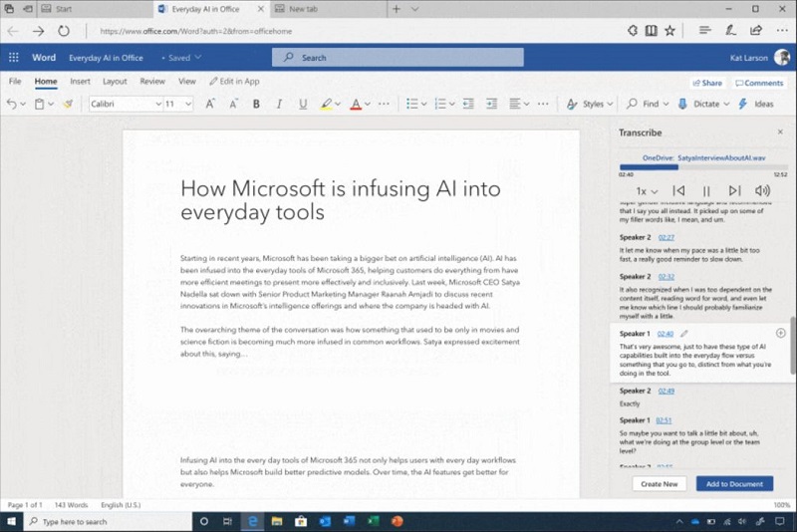Switch to the Layout tab

115,82
